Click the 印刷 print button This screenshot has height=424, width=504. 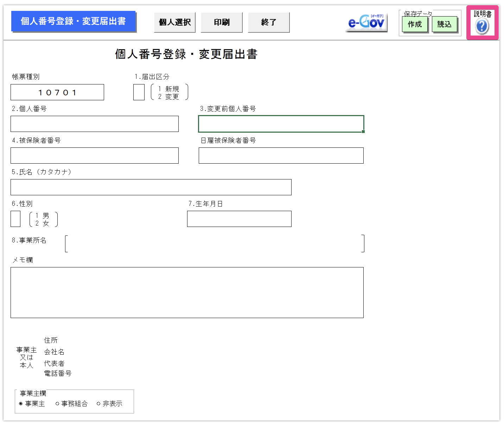(x=222, y=23)
